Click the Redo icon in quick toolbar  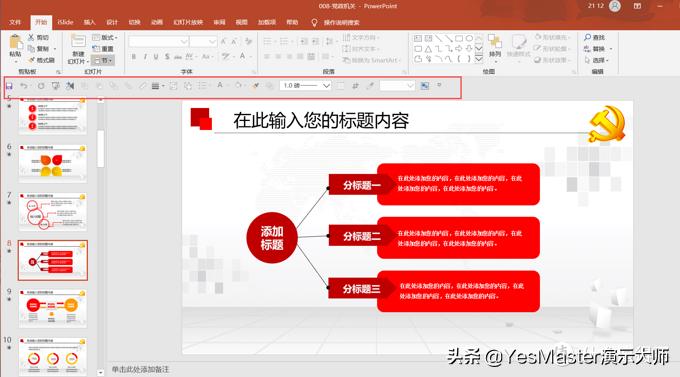[x=41, y=86]
